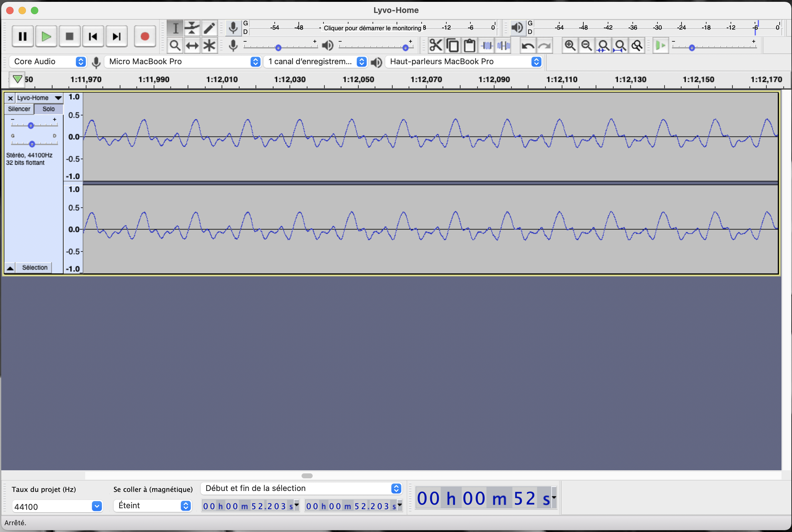Screen dimensions: 792x532
Task: Paste with the clipboard icon
Action: (x=469, y=45)
